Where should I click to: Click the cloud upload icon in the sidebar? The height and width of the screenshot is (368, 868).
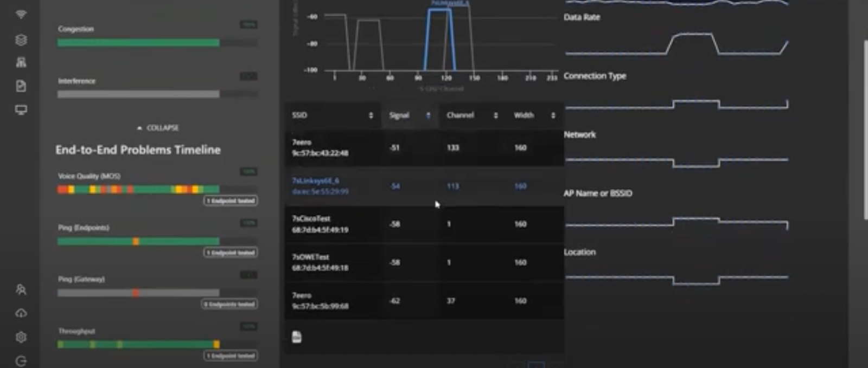(21, 313)
